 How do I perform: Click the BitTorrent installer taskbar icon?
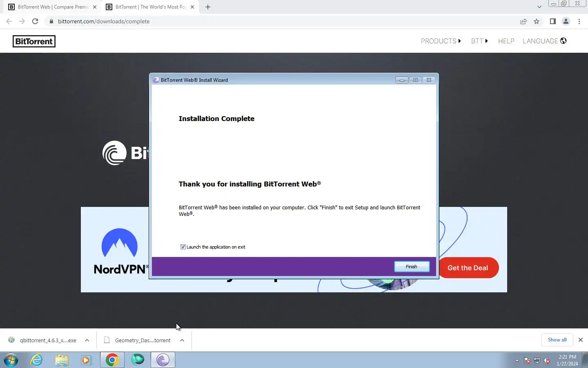[163, 360]
